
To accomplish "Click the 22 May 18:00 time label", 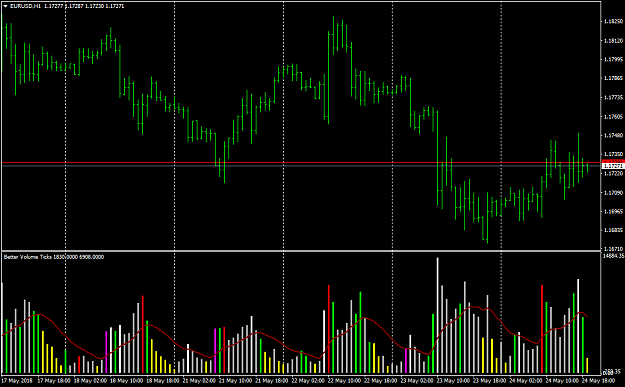I will [381, 381].
